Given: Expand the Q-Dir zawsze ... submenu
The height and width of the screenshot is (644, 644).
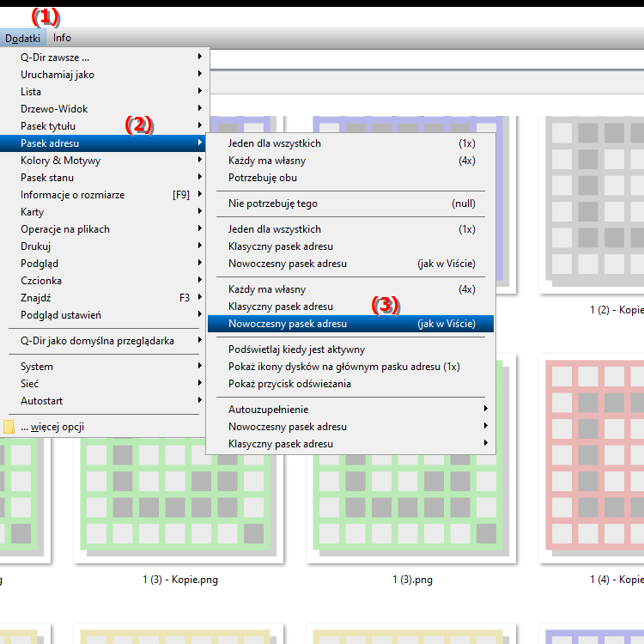Looking at the screenshot, I should [105, 58].
